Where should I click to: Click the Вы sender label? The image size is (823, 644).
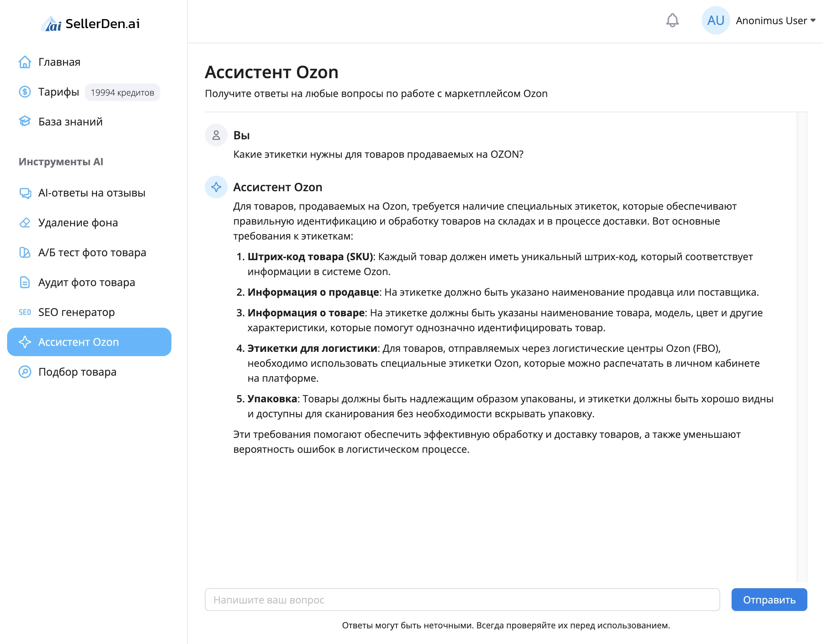tap(241, 135)
